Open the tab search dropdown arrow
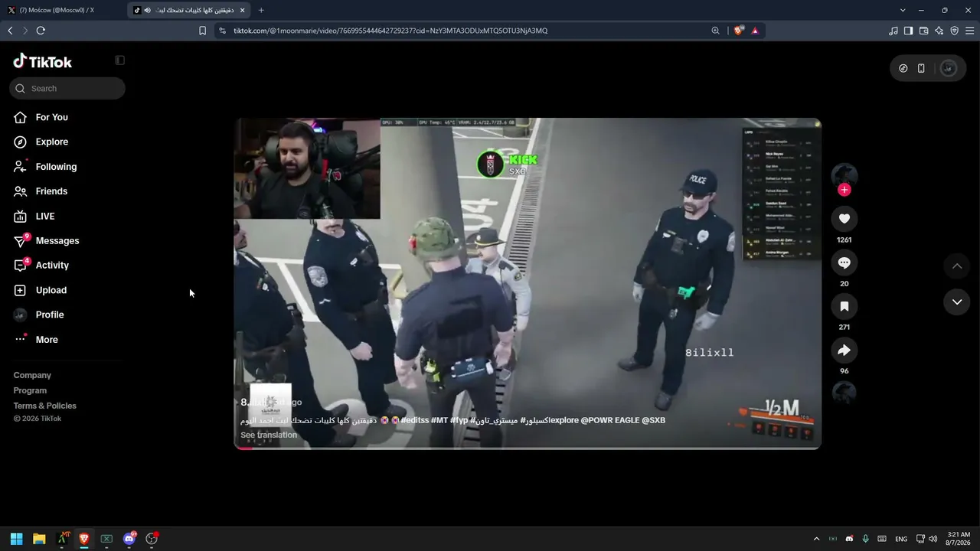Image resolution: width=980 pixels, height=551 pixels. coord(903,10)
